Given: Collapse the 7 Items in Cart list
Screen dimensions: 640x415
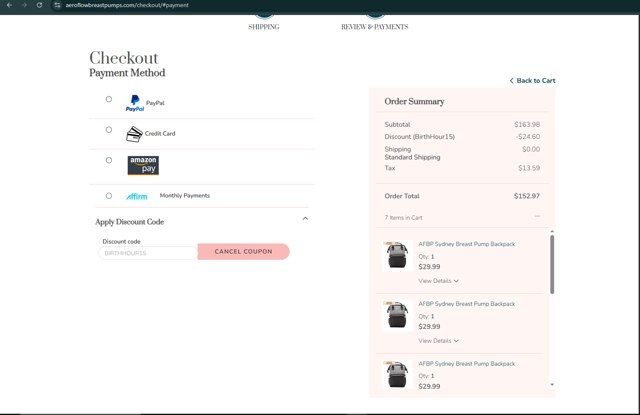Looking at the screenshot, I should (x=537, y=216).
